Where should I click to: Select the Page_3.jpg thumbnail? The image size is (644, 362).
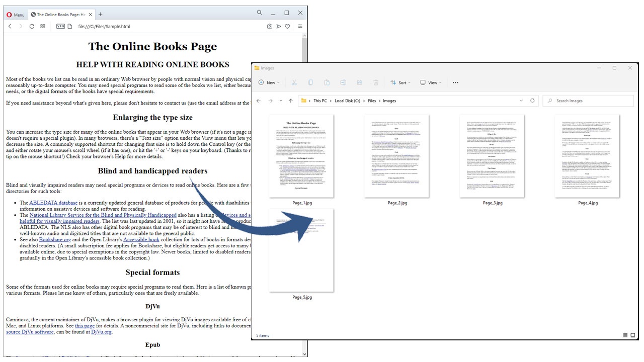coord(492,156)
